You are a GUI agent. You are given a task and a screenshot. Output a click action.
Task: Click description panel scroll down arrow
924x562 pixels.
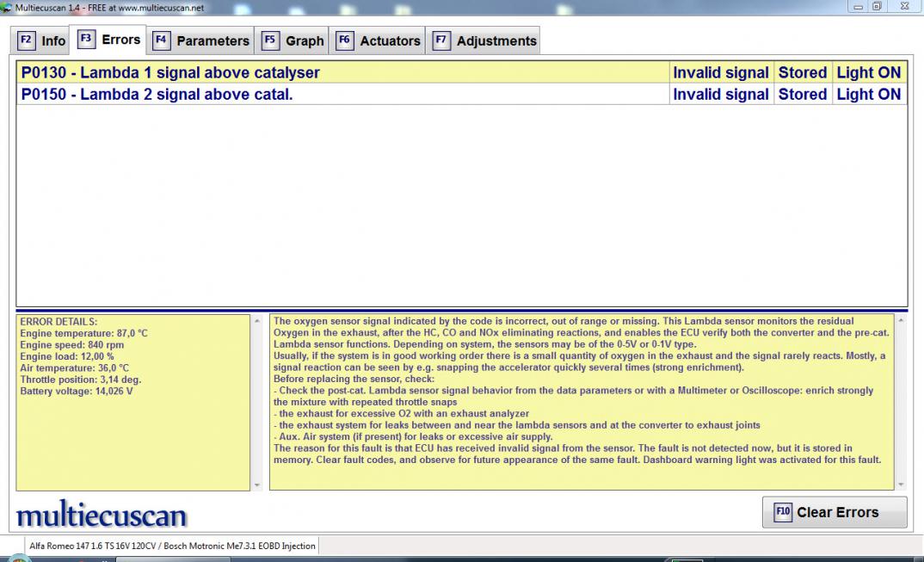[x=901, y=485]
